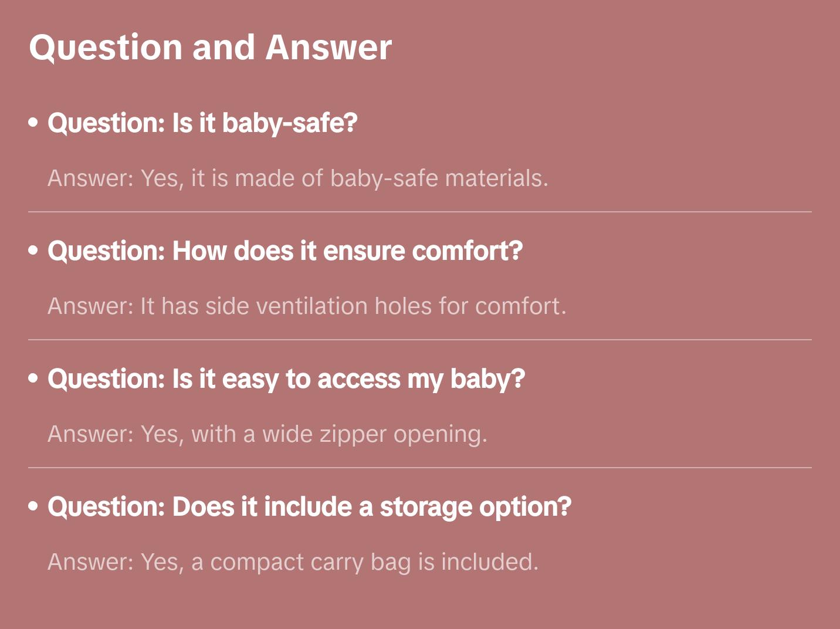Click the "How does it ensure comfort?" question

[x=285, y=251]
